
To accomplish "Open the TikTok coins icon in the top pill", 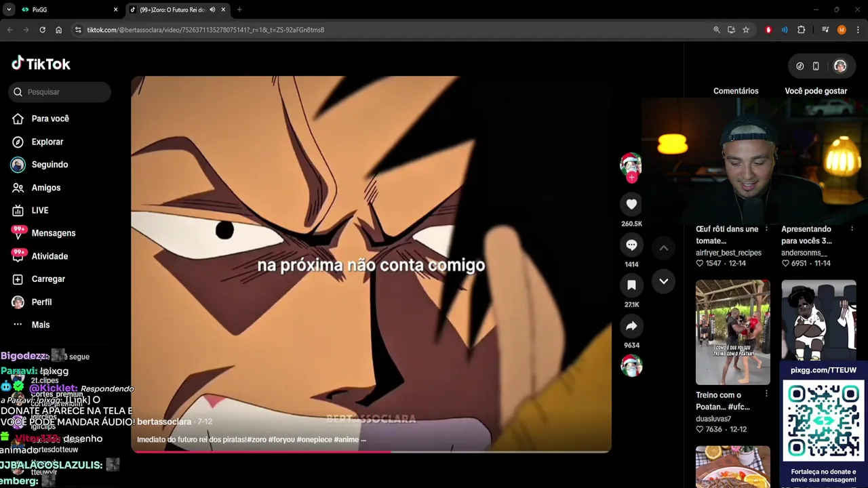I will [800, 66].
